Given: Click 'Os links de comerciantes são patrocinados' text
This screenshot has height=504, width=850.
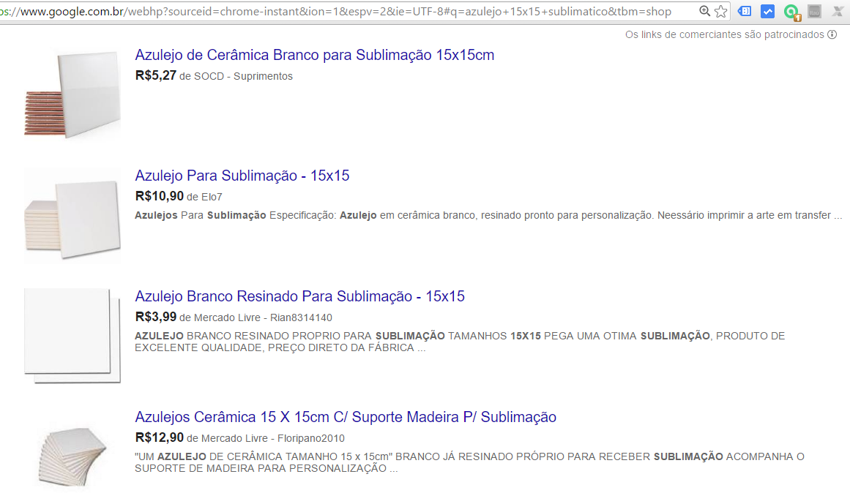Looking at the screenshot, I should [x=724, y=34].
